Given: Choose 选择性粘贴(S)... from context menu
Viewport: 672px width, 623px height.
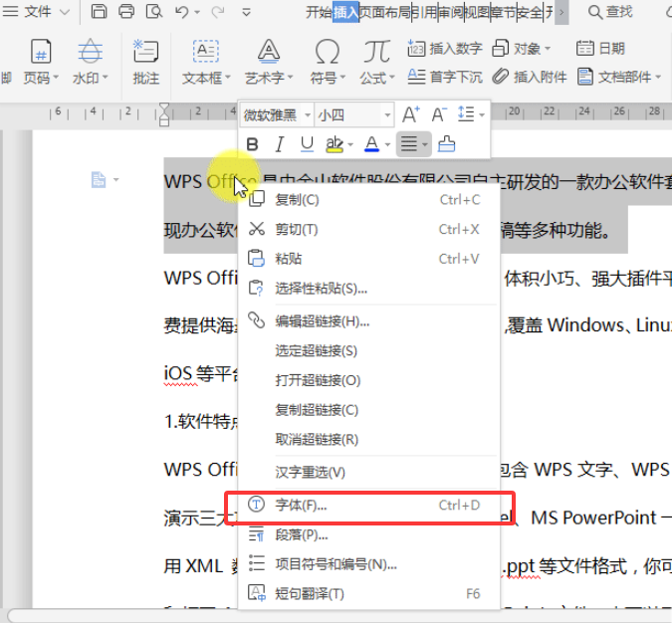Looking at the screenshot, I should [368, 289].
